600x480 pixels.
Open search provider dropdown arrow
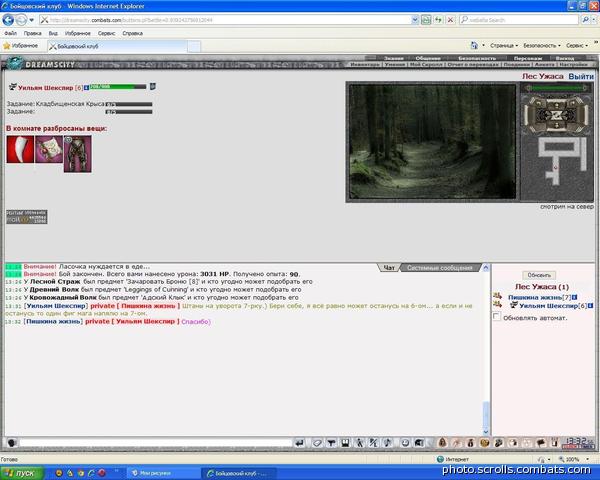click(x=593, y=20)
